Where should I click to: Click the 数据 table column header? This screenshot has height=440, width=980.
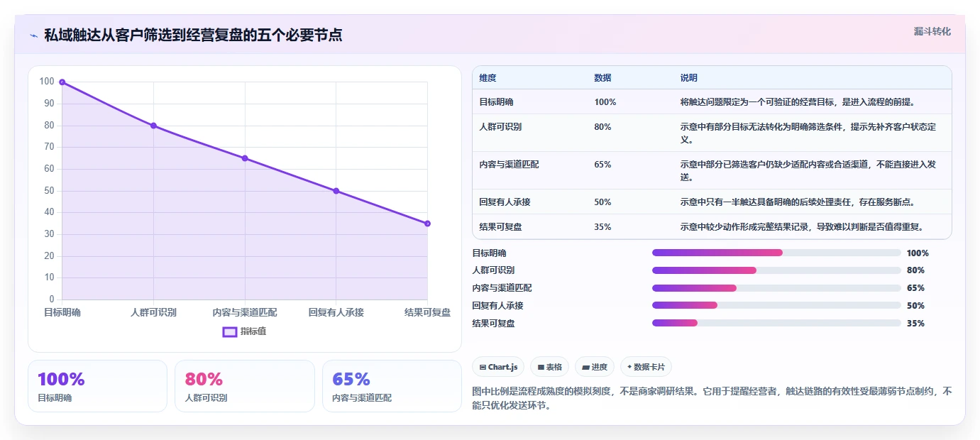click(602, 78)
